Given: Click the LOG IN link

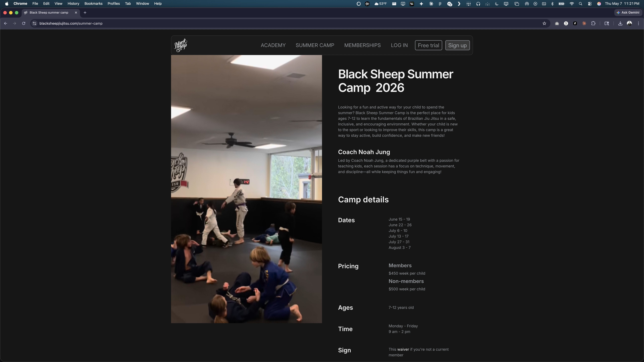Looking at the screenshot, I should (399, 45).
